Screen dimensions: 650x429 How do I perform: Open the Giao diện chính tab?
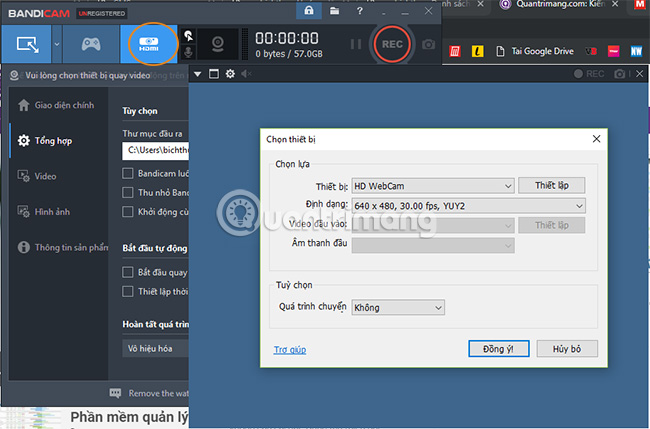coord(56,105)
